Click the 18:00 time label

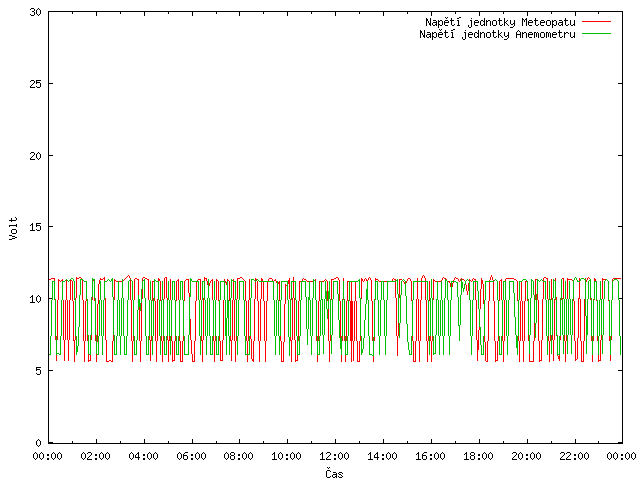(478, 456)
